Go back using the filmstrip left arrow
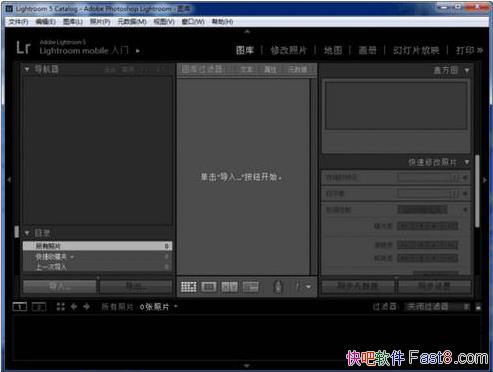The width and height of the screenshot is (493, 372). click(74, 307)
